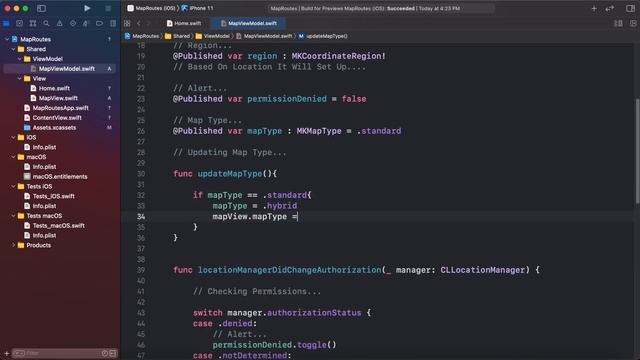Open editor options menu
Viewport: 640px width, 360px height.
tap(618, 23)
